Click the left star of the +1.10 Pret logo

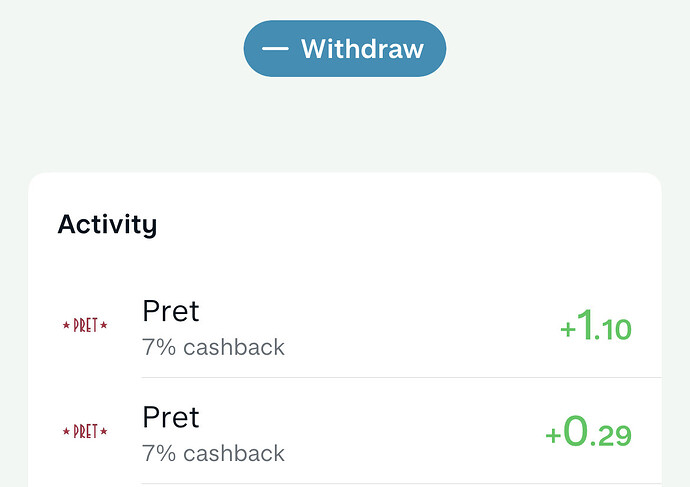pyautogui.click(x=66, y=326)
